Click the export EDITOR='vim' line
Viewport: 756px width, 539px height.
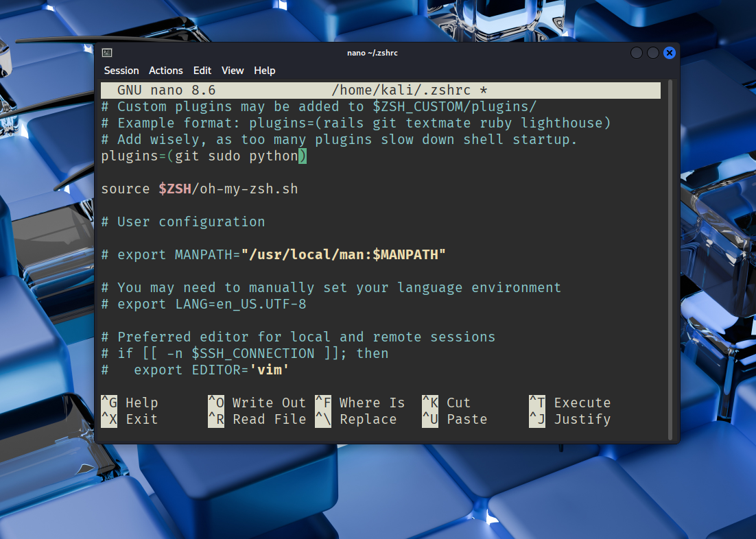click(x=196, y=370)
